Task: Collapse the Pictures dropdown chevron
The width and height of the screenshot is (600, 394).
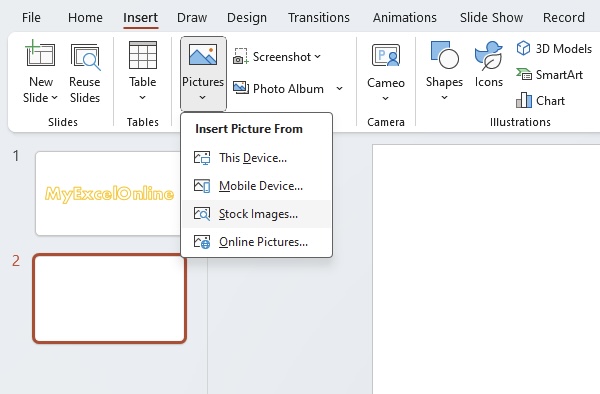Action: point(202,98)
